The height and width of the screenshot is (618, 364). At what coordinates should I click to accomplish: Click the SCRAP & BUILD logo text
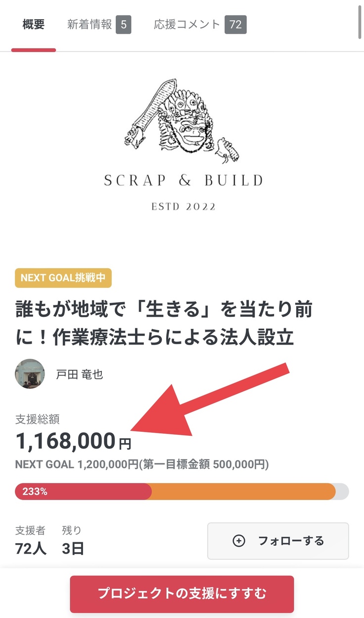(x=183, y=181)
